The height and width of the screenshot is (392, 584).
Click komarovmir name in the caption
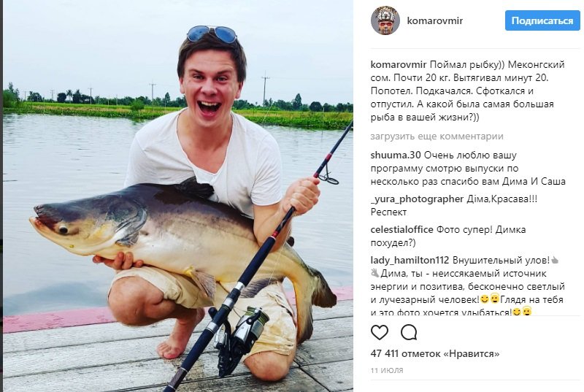pyautogui.click(x=398, y=65)
